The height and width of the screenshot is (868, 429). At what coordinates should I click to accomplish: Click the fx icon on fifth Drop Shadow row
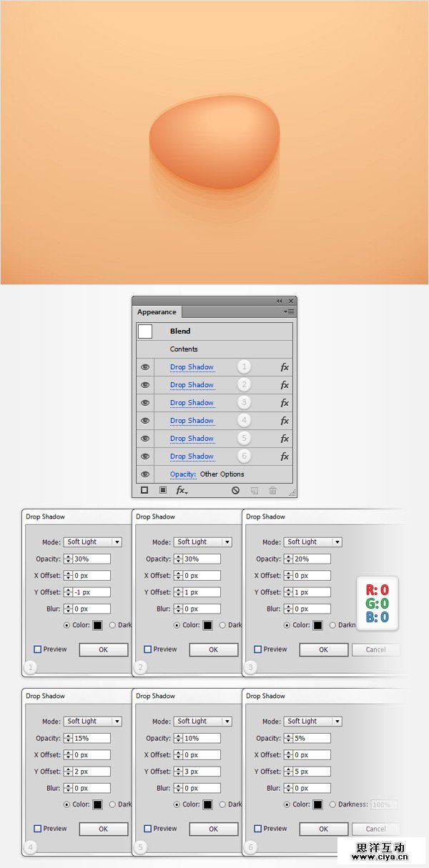pos(285,439)
